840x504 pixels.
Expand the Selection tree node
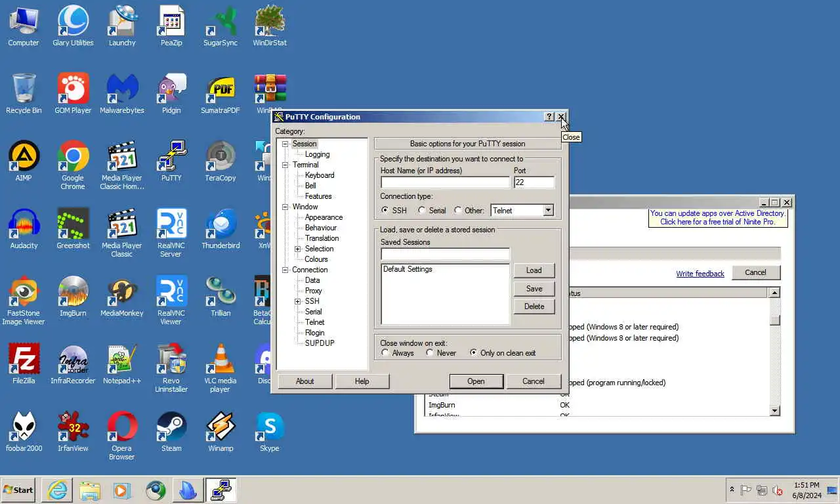(x=298, y=249)
